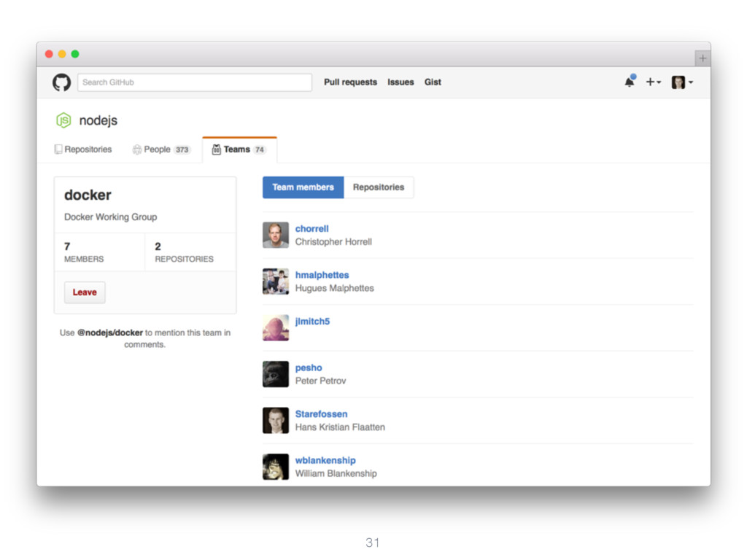Open Starefossen's profile link
747x560 pixels.
321,414
